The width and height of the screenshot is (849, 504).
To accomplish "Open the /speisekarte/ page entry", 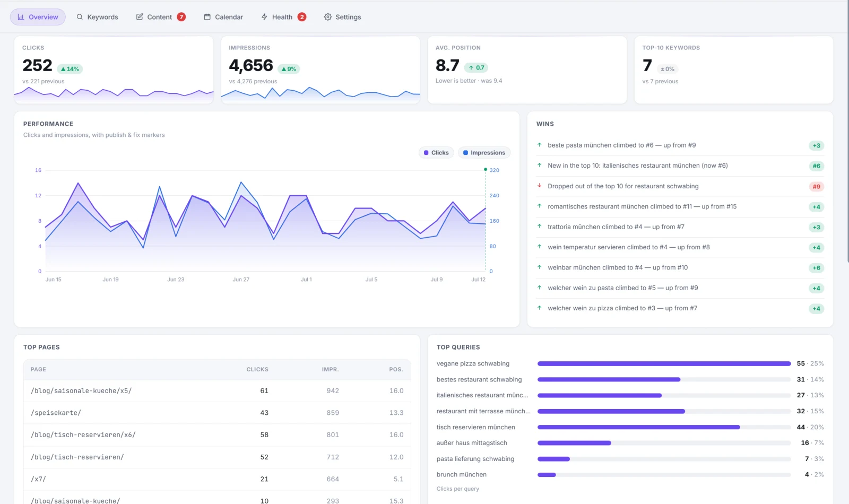I will 217,413.
